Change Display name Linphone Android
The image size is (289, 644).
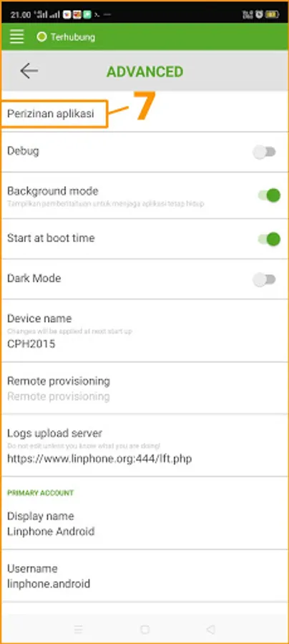pyautogui.click(x=144, y=524)
